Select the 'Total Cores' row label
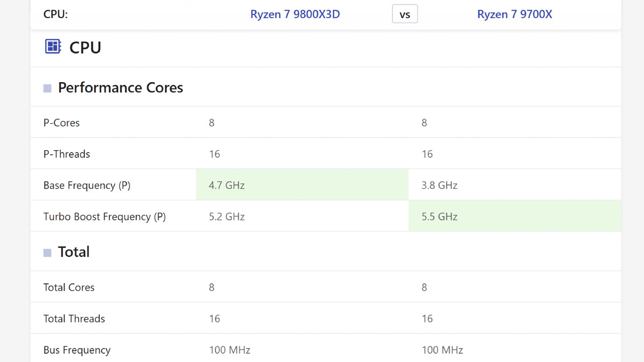The width and height of the screenshot is (644, 362). [69, 287]
